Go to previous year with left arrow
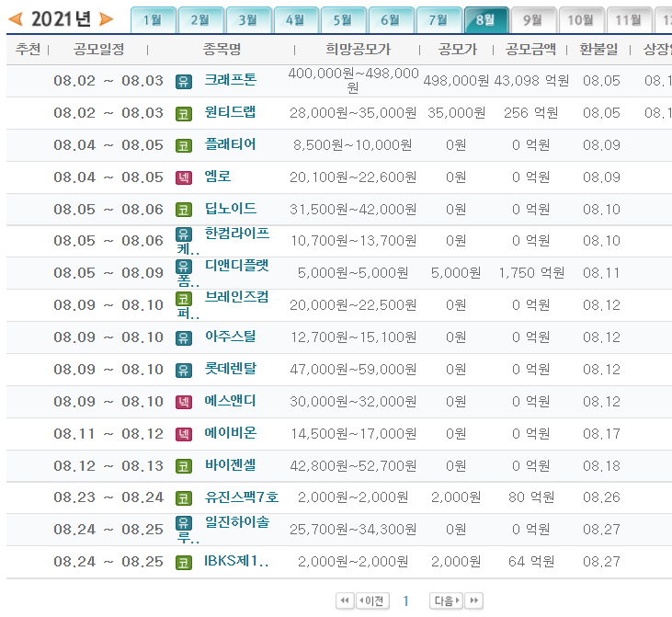672x617 pixels. click(15, 19)
